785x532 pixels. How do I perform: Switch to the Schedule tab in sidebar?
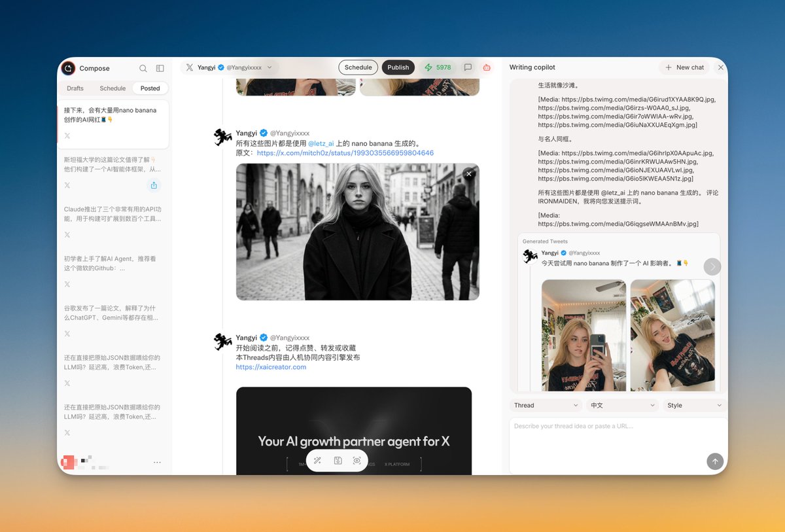point(113,88)
